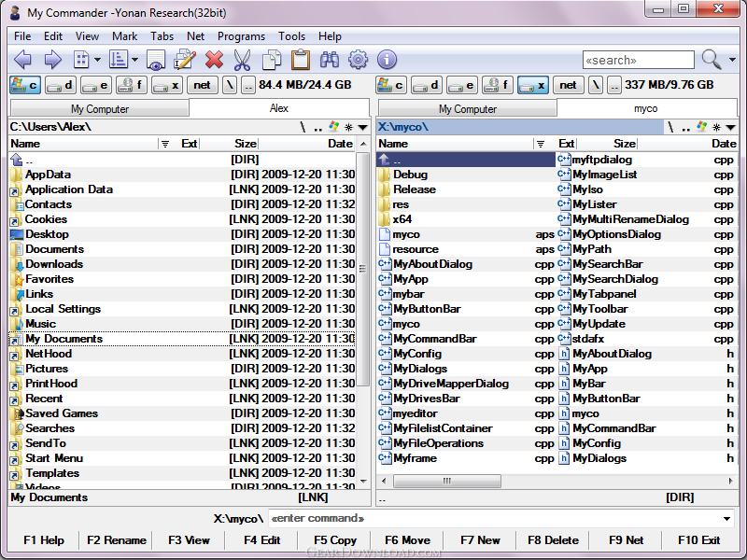Click left panel favorites star icon
Viewport: 747px width, 560px height.
348,127
